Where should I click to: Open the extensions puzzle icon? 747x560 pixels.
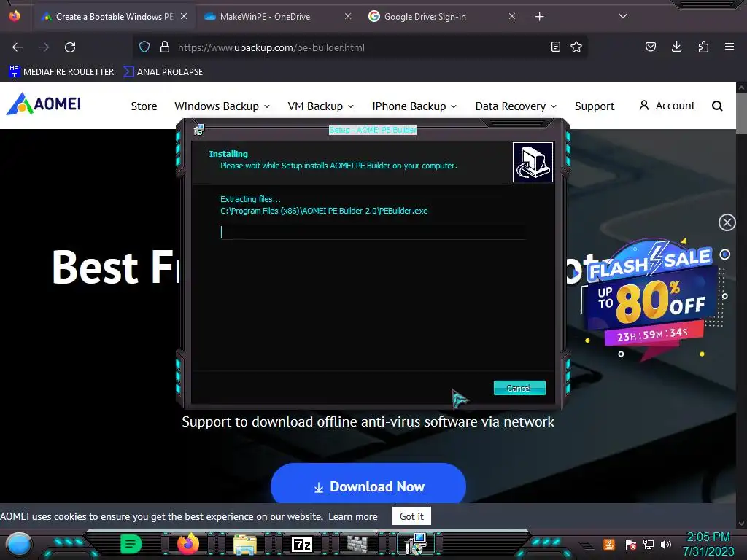tap(703, 47)
